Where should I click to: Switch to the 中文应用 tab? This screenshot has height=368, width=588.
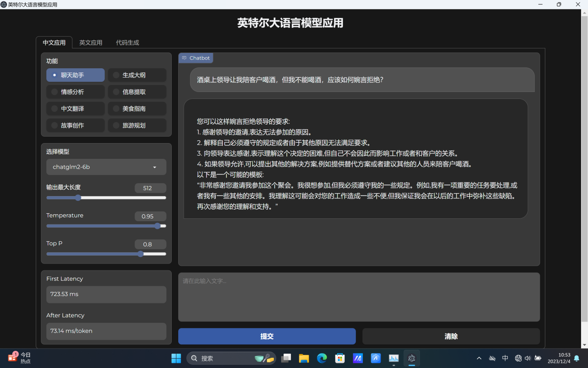tap(54, 43)
